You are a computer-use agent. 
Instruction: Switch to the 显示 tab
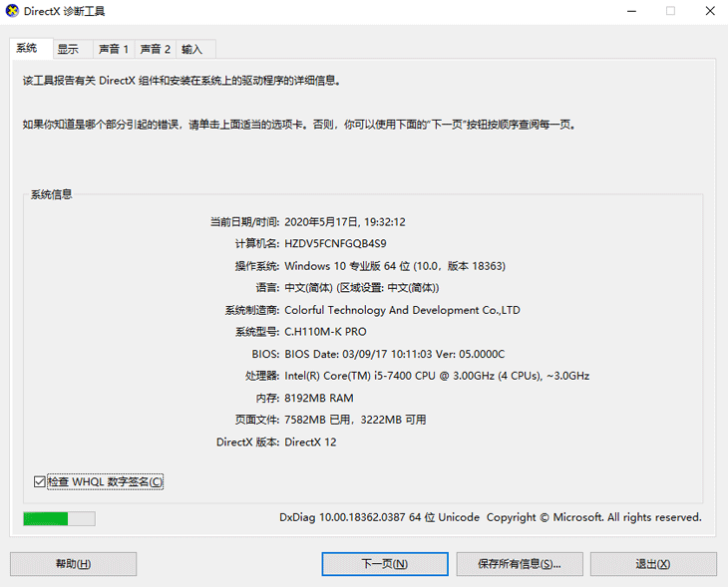[x=73, y=49]
